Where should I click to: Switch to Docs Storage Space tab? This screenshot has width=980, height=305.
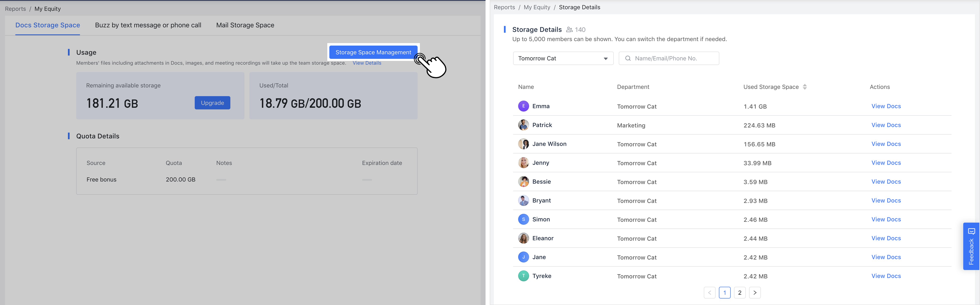click(x=48, y=25)
